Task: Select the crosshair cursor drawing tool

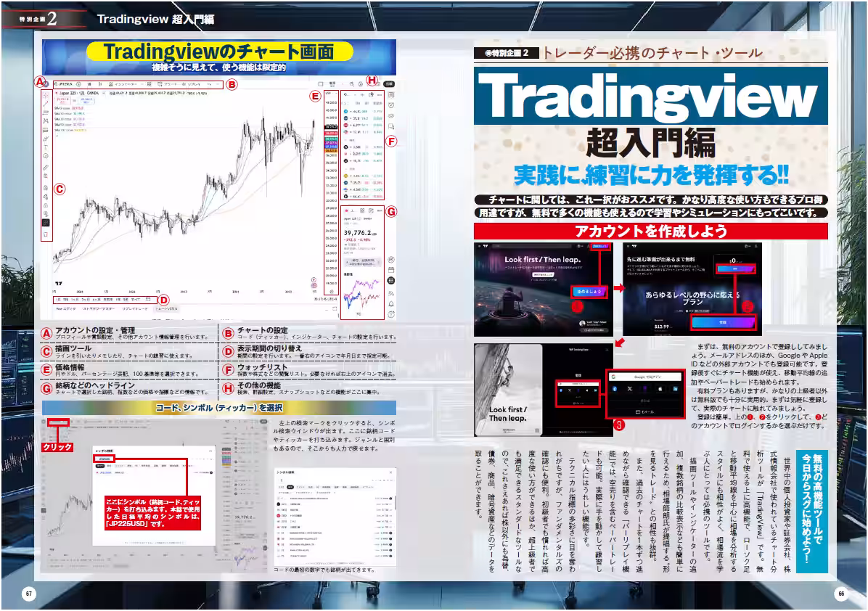Action: pos(46,96)
